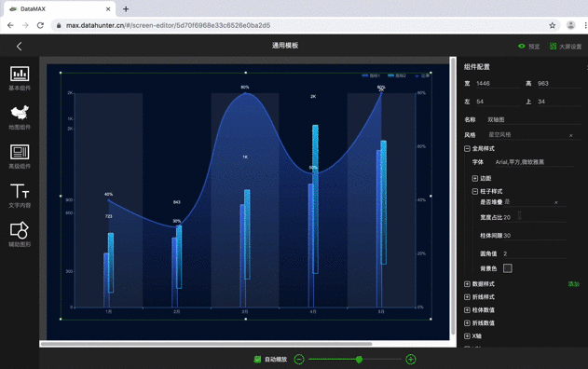Collapse the 柱子样式 bar style section
Viewport: 588px width, 369px height.
474,192
